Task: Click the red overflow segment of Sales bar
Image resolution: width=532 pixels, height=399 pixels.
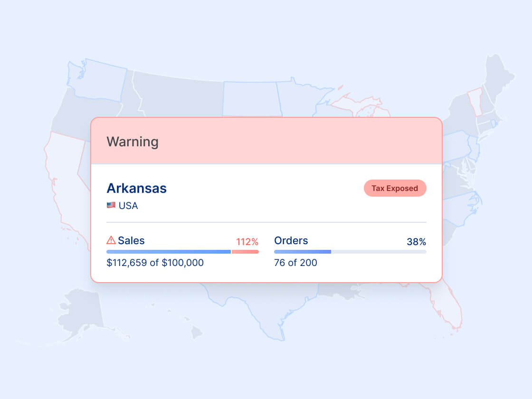Action: [245, 252]
